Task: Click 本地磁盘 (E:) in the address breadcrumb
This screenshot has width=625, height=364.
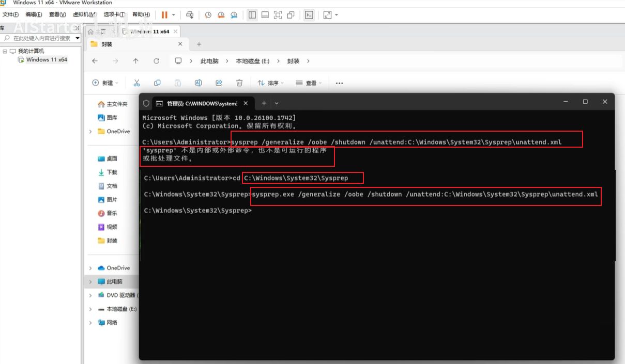Action: point(252,61)
